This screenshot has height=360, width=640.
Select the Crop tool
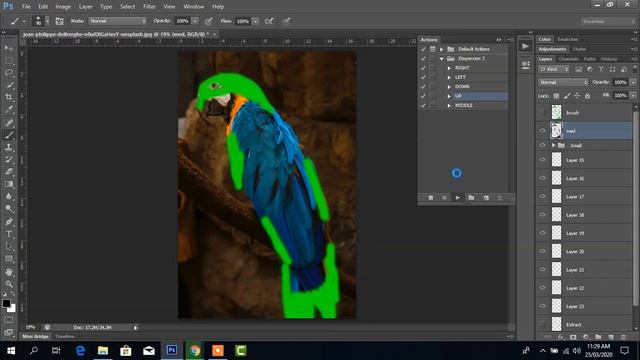coord(9,97)
